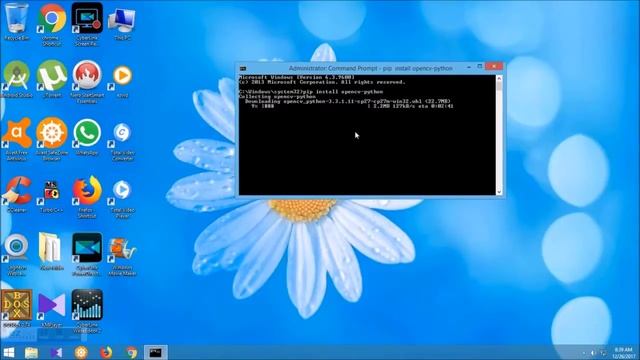Select the Command Prompt taskbar button
The height and width of the screenshot is (360, 640).
[x=156, y=352]
